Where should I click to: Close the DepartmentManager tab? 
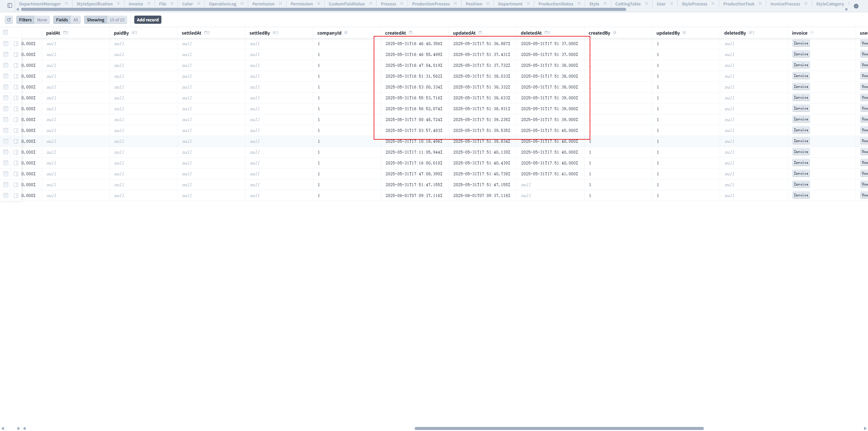click(x=66, y=4)
